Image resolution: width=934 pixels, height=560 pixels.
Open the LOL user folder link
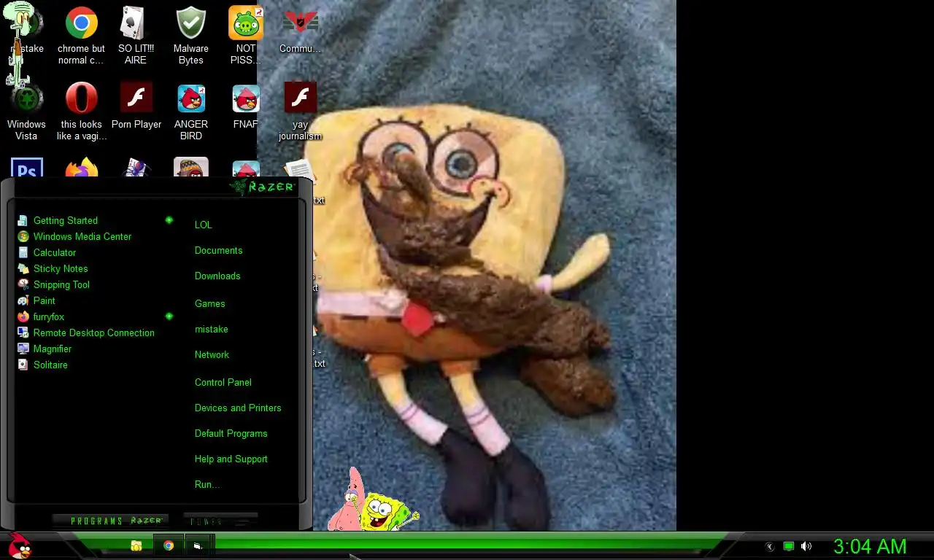coord(204,225)
